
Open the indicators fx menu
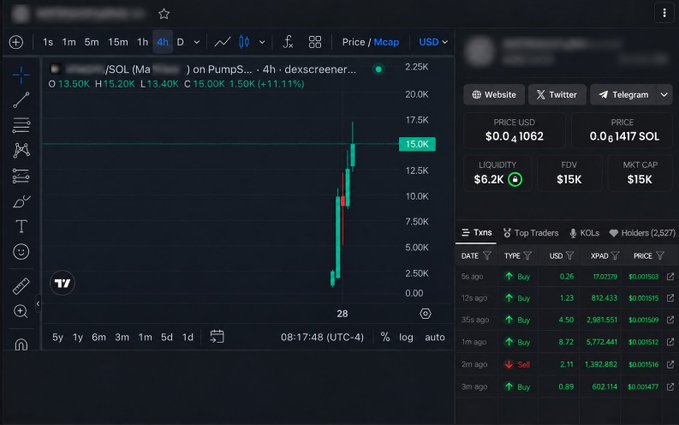288,42
